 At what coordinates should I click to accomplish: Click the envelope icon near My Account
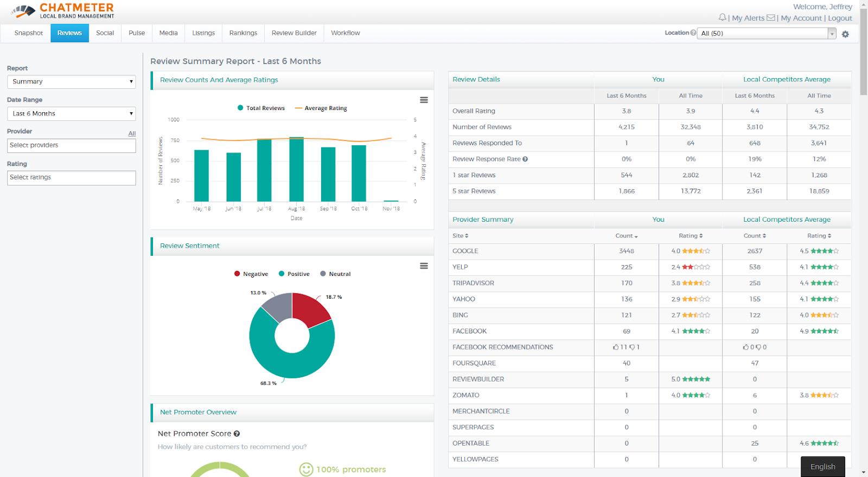point(770,18)
